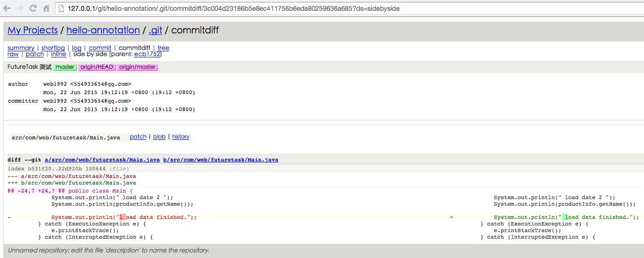Open the commit view
This screenshot has width=644, height=258.
coord(100,48)
